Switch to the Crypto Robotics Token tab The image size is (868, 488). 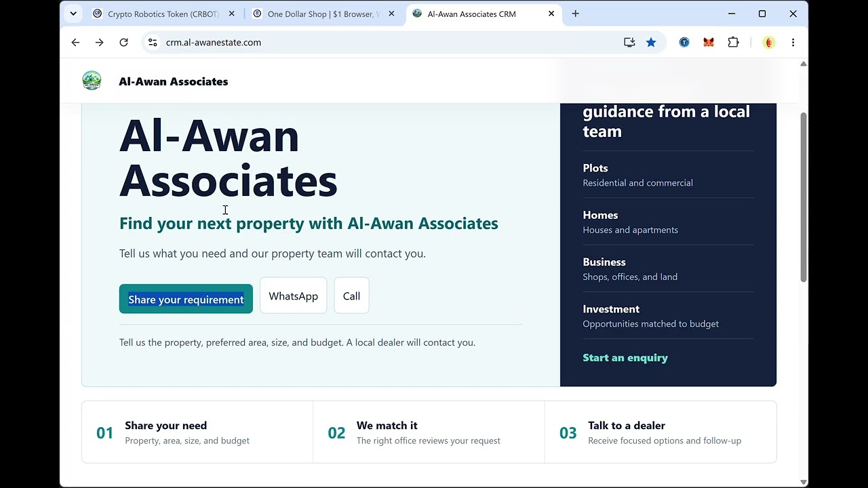[163, 14]
